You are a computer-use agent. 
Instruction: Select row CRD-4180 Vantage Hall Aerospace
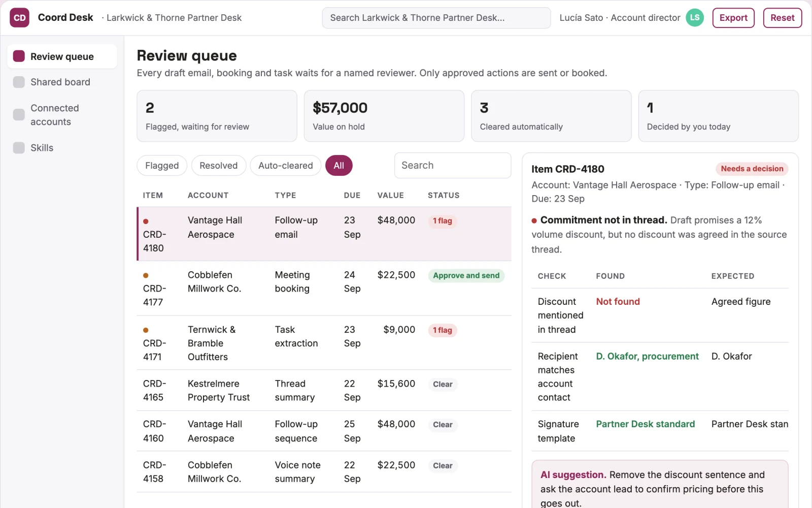(324, 234)
